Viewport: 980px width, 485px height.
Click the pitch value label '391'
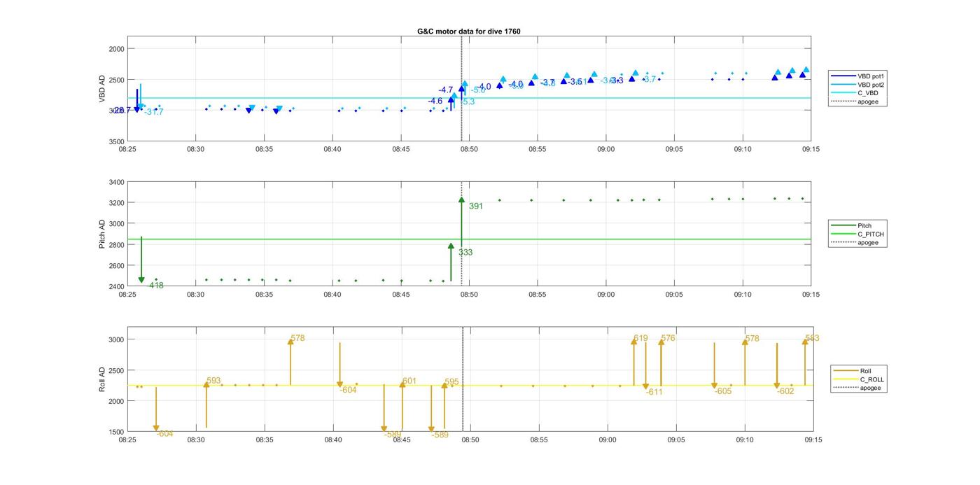[476, 206]
